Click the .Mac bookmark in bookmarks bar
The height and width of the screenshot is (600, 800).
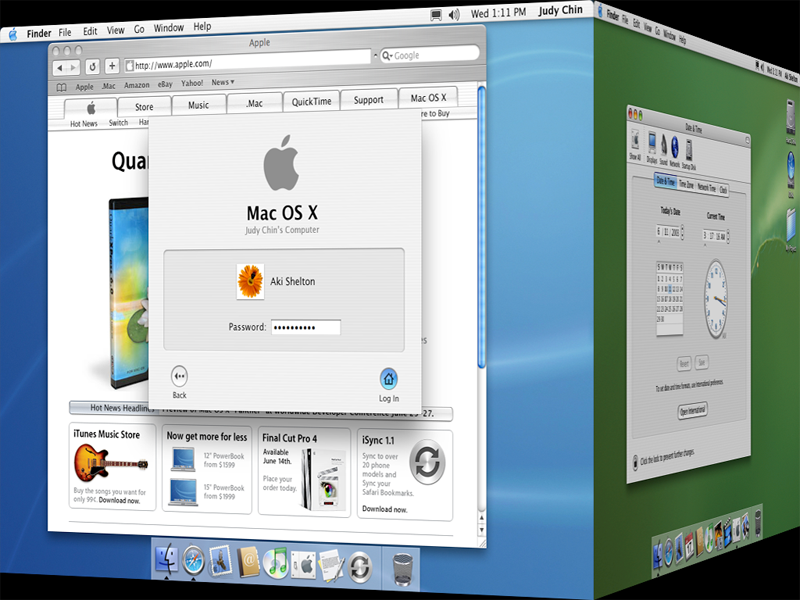pyautogui.click(x=109, y=86)
